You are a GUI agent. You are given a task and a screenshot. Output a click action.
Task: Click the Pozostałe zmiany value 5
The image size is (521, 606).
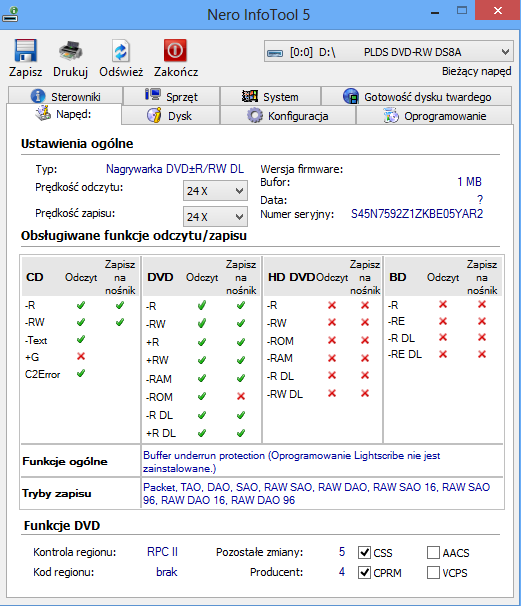click(342, 552)
